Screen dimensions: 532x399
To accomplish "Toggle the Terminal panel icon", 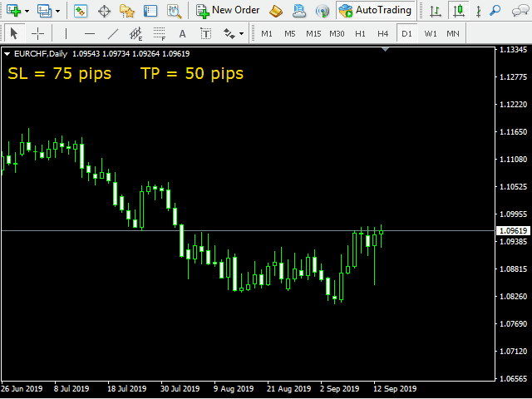I will (x=150, y=11).
